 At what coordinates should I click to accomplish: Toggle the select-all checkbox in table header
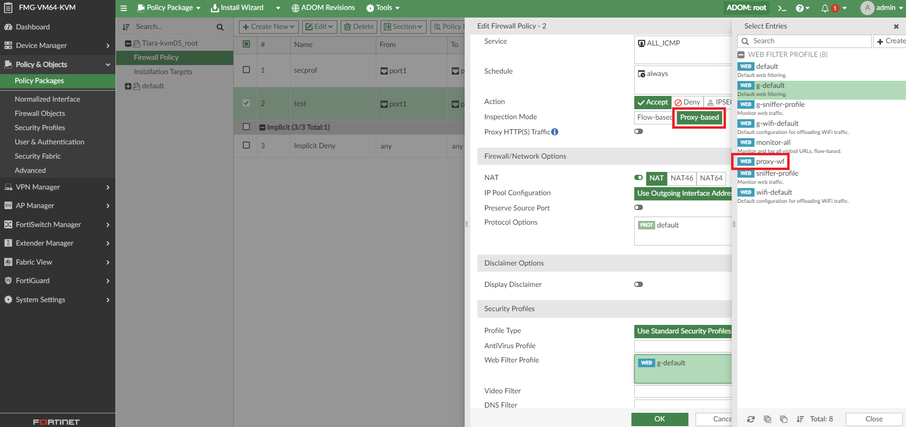pyautogui.click(x=247, y=44)
